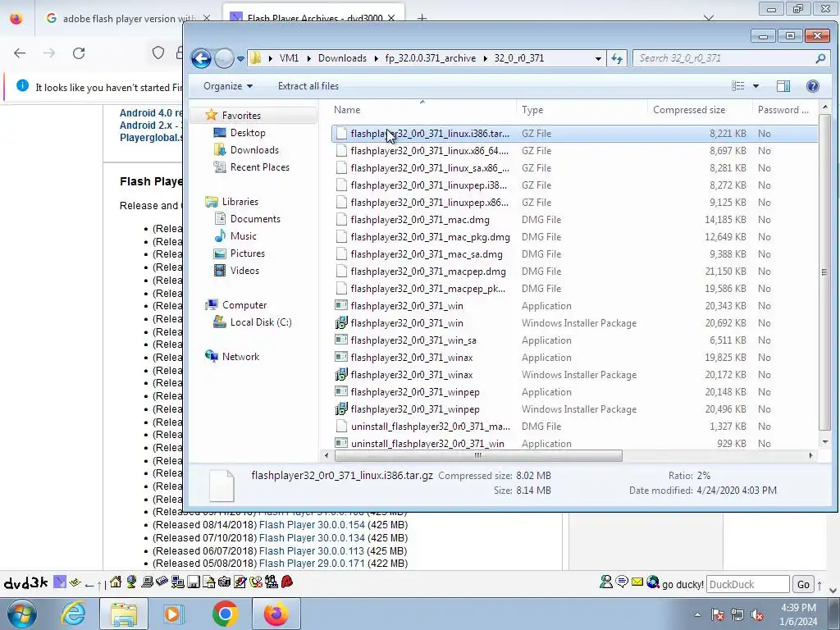Open the Flash Player 30.0.0.154 link
The height and width of the screenshot is (630, 840).
coord(312,525)
